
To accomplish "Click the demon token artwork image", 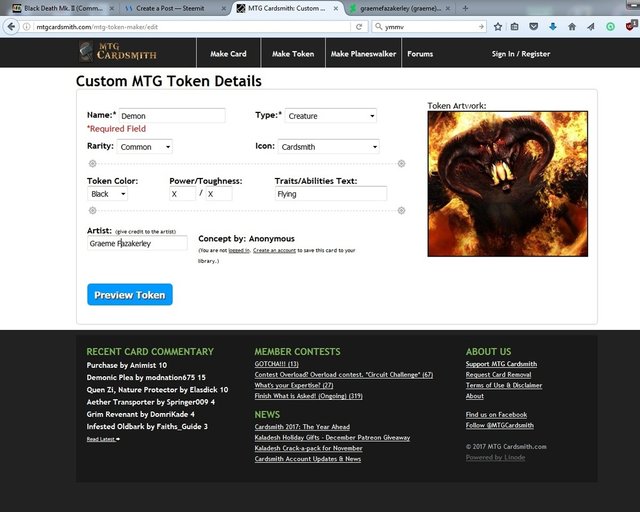I will (x=508, y=184).
